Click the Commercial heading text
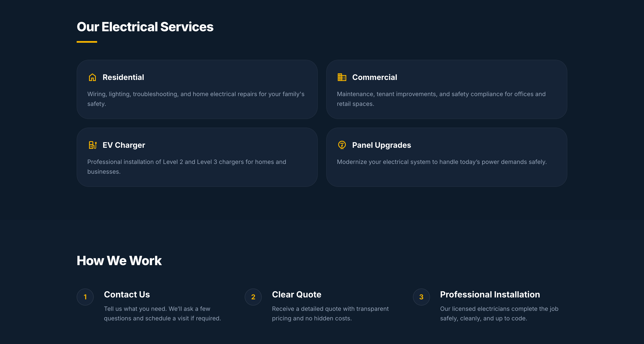The image size is (644, 344). tap(375, 77)
